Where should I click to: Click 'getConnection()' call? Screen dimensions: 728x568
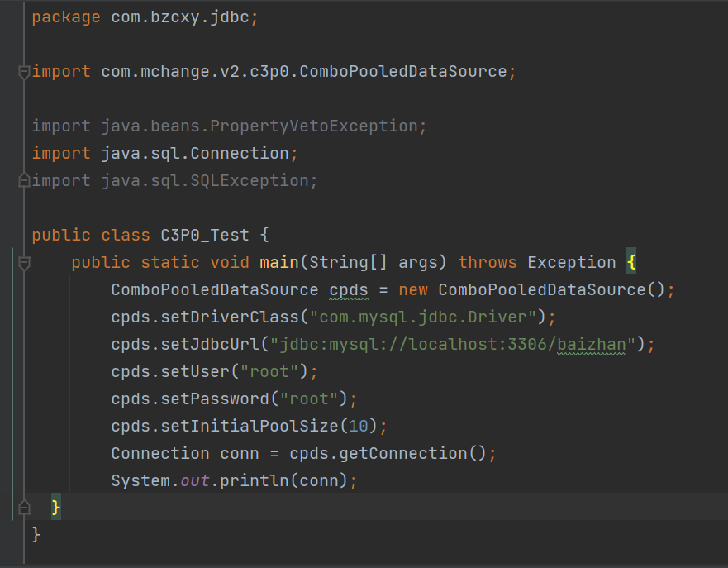(x=412, y=453)
